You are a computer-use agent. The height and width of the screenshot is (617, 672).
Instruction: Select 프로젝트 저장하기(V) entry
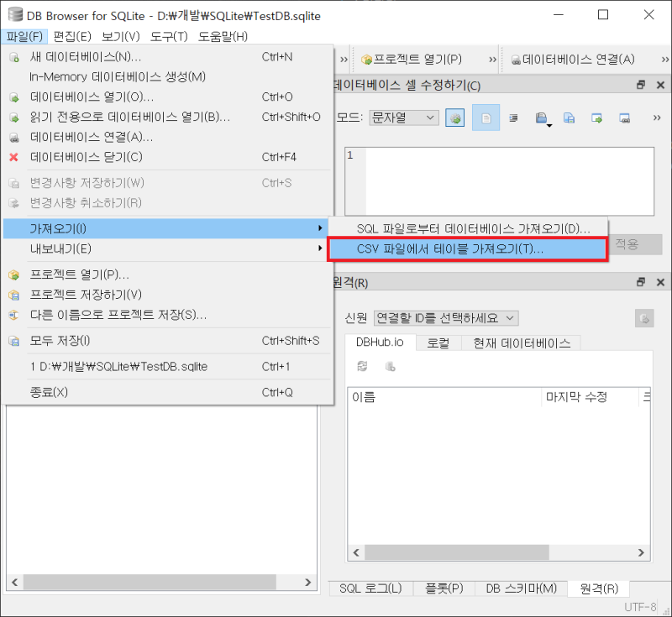tap(168, 295)
